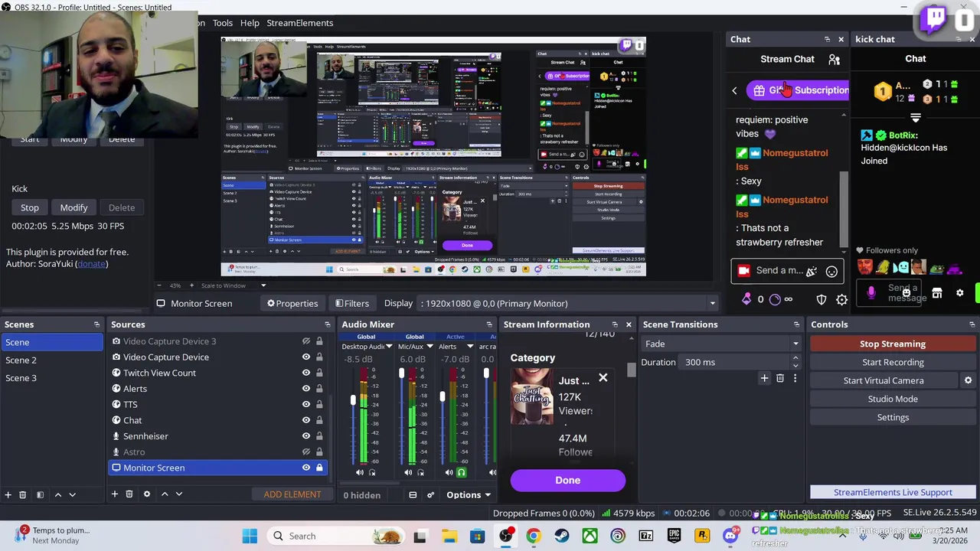
Task: Open transition properties three-dot menu
Action: click(x=795, y=378)
